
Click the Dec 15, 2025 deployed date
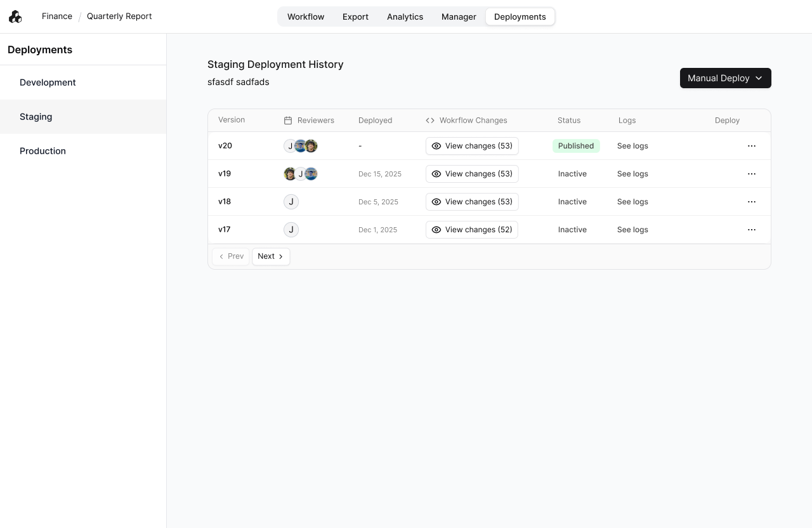point(380,174)
